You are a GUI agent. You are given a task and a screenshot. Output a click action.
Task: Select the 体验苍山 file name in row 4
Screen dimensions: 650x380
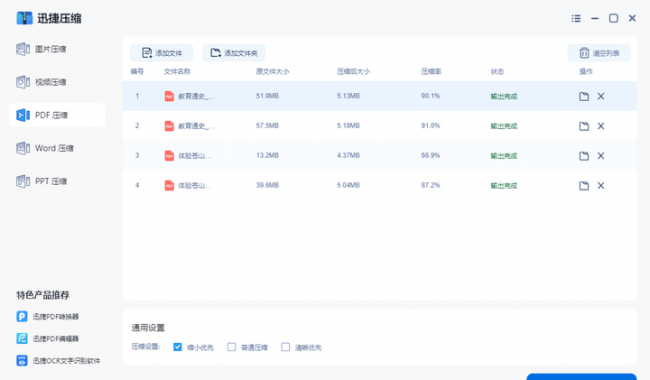(x=194, y=186)
